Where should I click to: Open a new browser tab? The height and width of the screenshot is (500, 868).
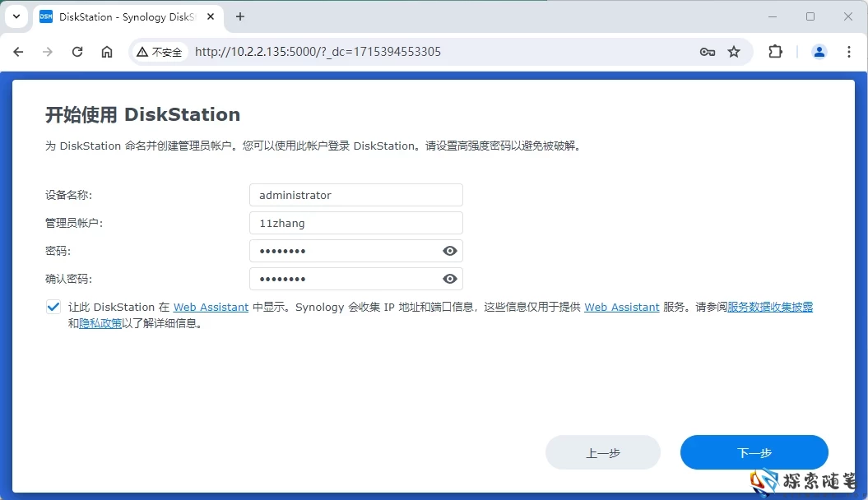point(238,16)
